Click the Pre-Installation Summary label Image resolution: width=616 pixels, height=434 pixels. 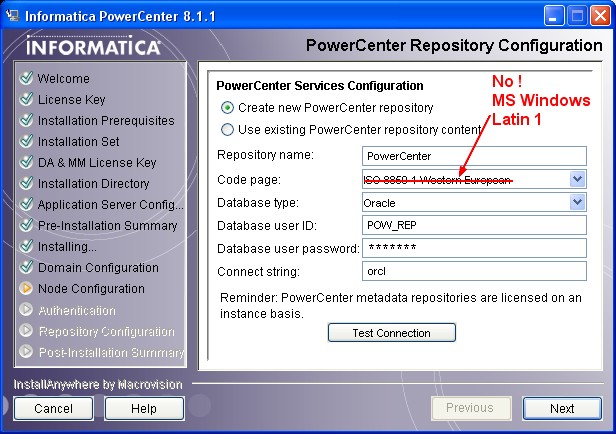(x=108, y=225)
